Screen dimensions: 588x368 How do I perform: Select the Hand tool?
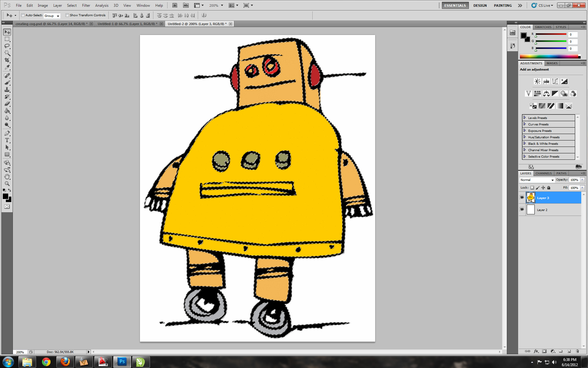coord(7,177)
